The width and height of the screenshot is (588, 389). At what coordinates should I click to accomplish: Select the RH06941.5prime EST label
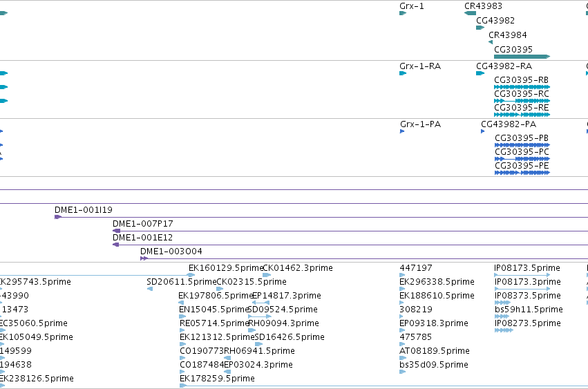click(259, 351)
